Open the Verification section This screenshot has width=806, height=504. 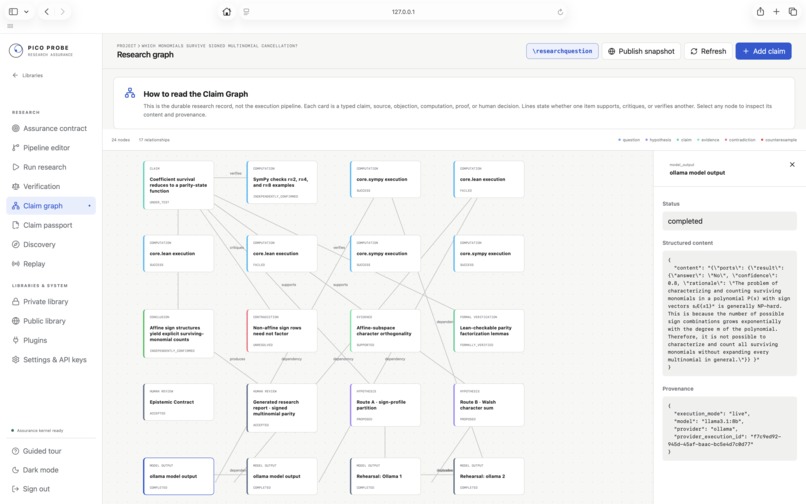(51, 186)
